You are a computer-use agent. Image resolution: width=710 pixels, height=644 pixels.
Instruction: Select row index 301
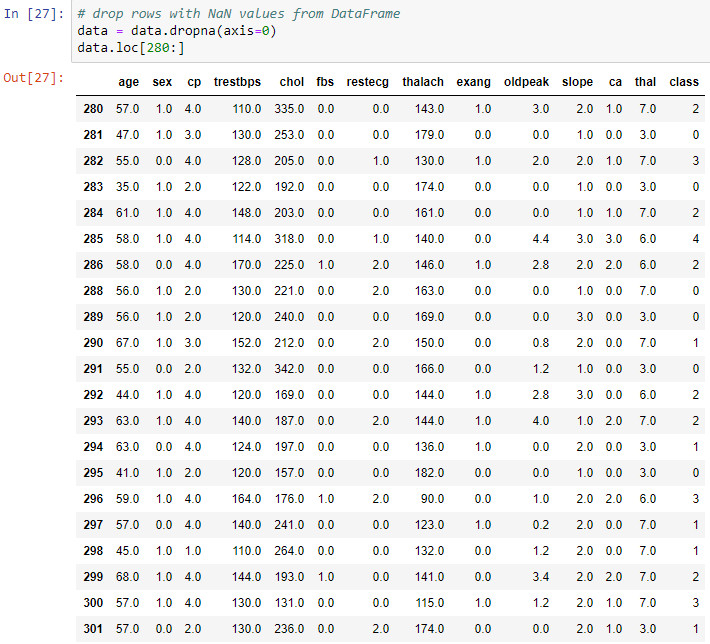(x=93, y=629)
